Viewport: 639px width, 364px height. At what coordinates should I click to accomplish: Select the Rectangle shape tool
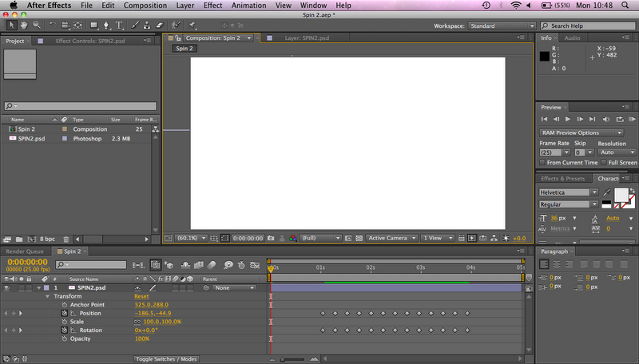[94, 26]
